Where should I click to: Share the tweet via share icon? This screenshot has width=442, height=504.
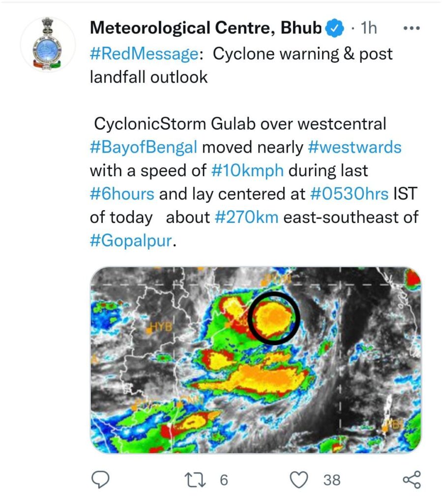point(412,479)
